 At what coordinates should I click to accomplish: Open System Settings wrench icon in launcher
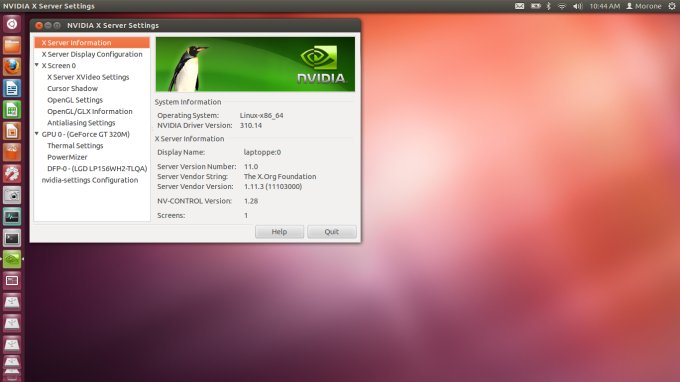(12, 173)
